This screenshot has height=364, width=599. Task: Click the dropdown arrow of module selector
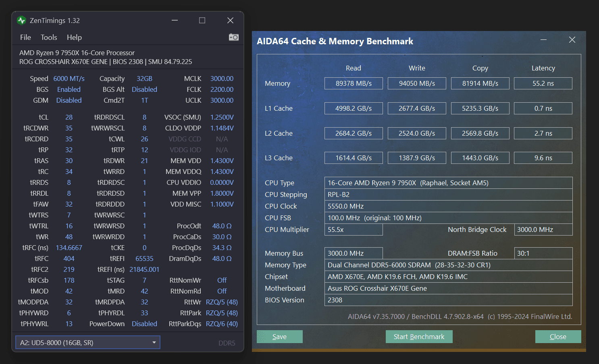tap(154, 342)
